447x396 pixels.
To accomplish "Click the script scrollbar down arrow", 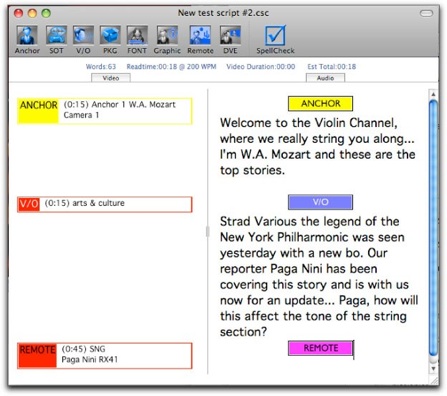I will click(x=433, y=369).
